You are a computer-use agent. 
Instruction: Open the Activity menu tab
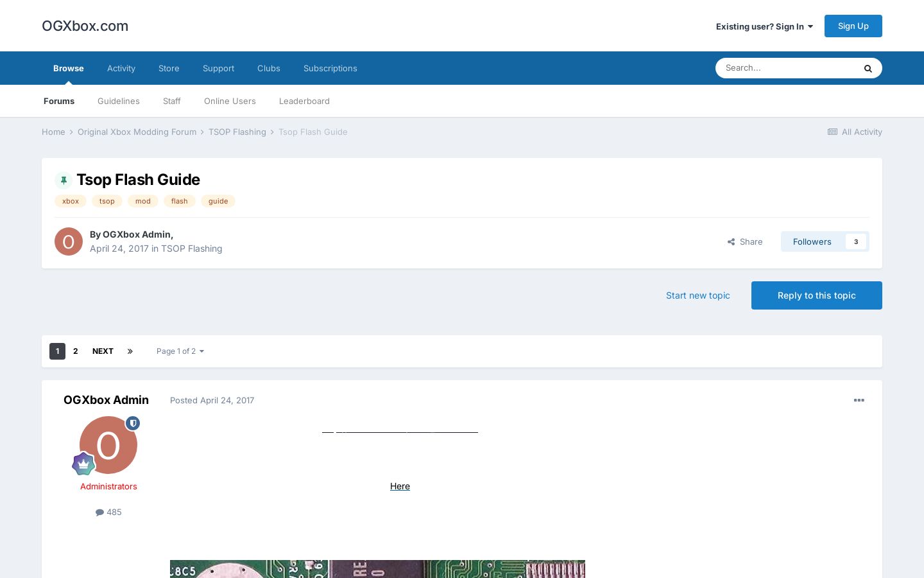pos(121,68)
